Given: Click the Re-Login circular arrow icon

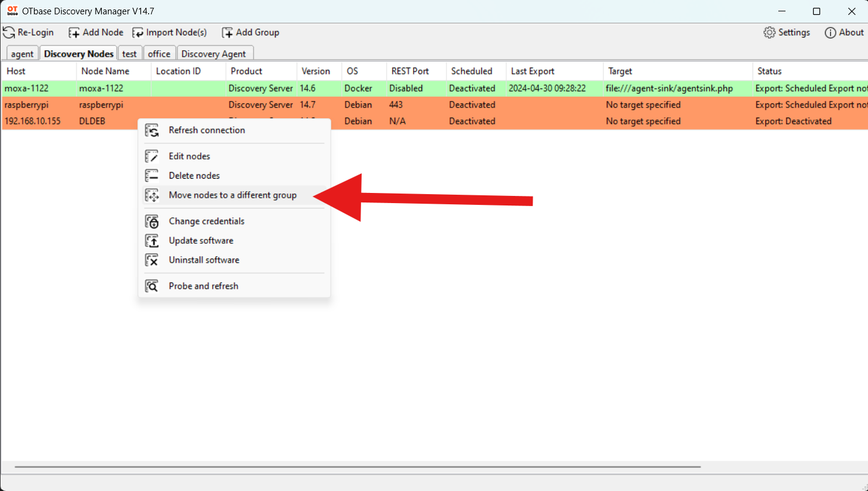Looking at the screenshot, I should coord(9,33).
